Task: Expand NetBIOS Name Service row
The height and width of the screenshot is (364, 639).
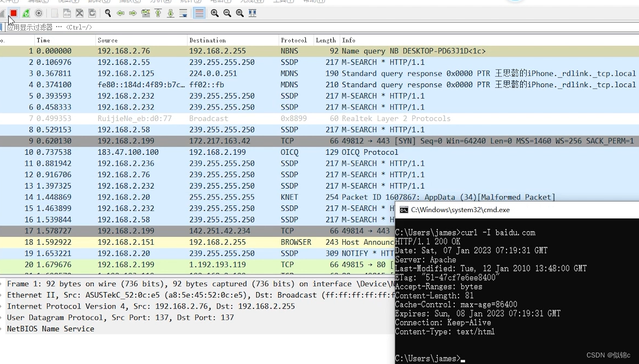Action: coord(197,329)
